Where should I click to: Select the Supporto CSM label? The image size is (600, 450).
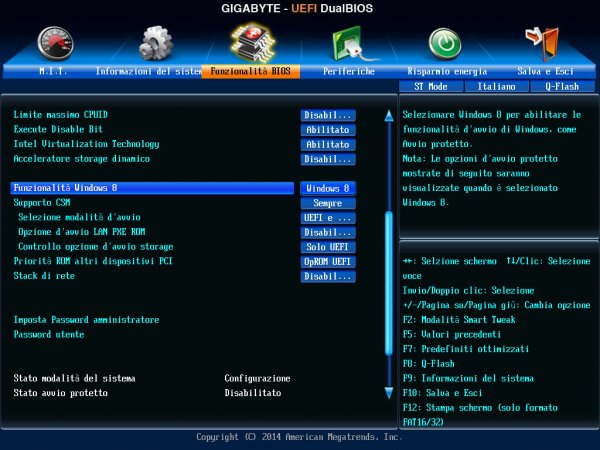point(42,202)
